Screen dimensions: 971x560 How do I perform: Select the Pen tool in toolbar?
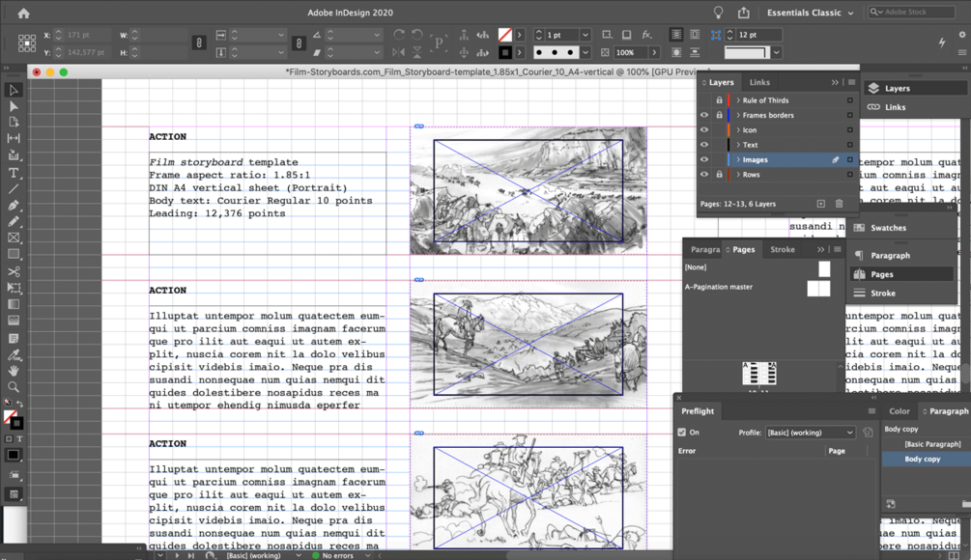pyautogui.click(x=14, y=206)
